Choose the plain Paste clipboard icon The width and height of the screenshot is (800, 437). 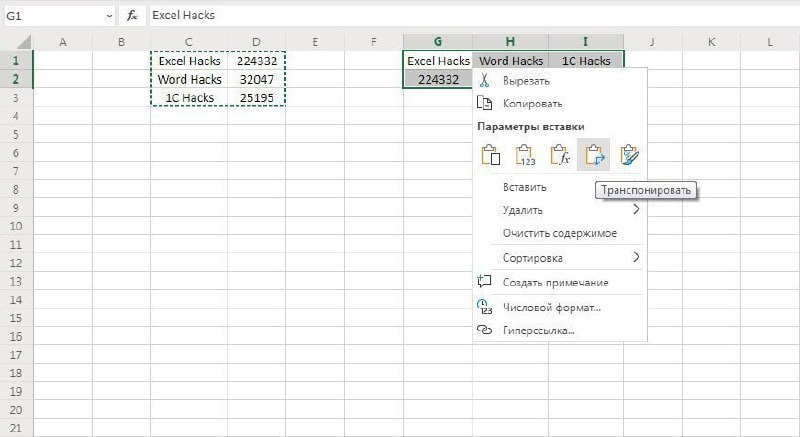click(490, 155)
